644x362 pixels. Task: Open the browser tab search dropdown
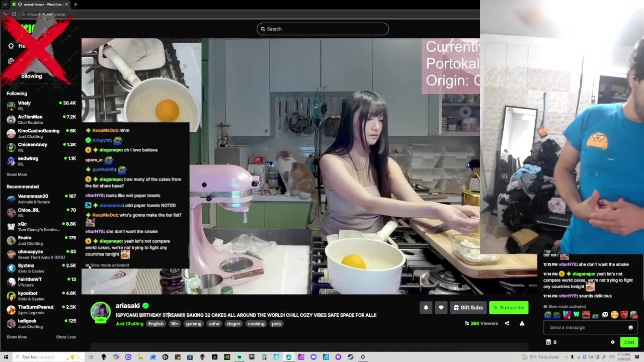[x=5, y=5]
